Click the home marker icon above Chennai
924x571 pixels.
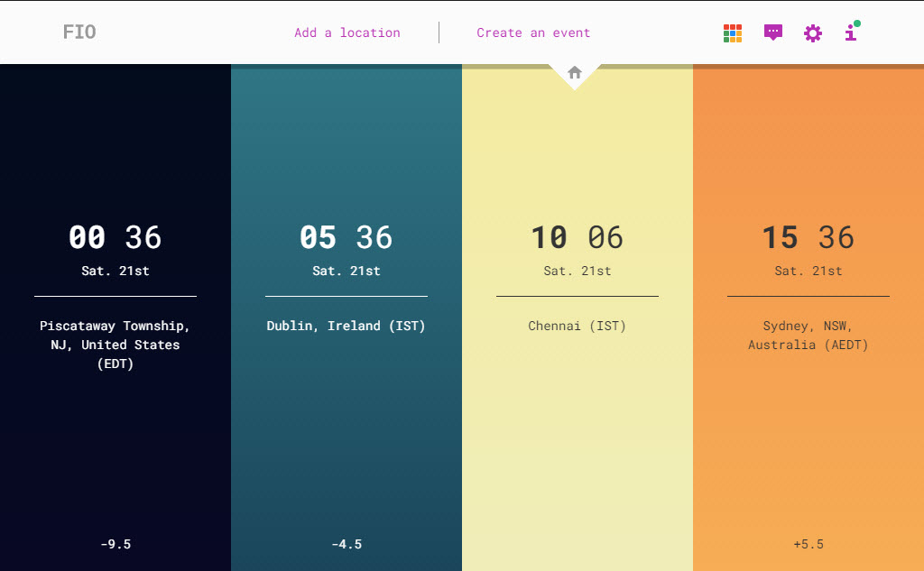(575, 72)
